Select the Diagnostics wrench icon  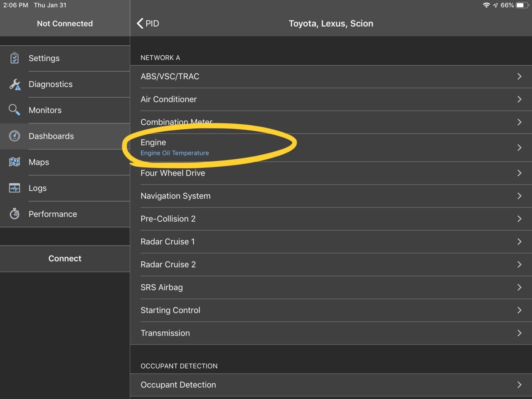tap(15, 84)
